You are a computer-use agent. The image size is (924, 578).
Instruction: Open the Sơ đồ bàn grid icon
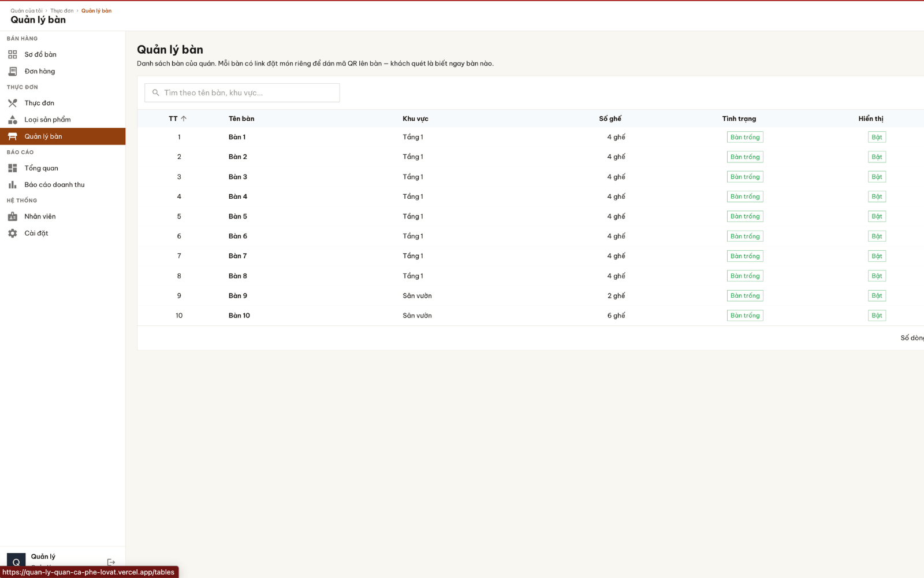13,54
